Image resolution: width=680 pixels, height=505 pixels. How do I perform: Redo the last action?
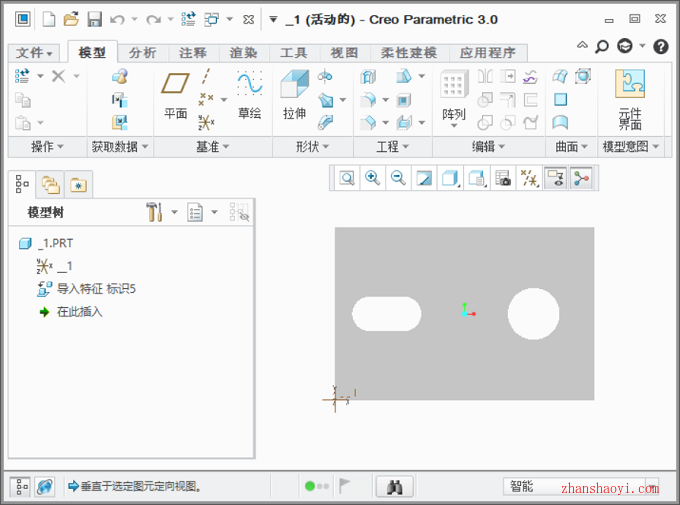[x=154, y=20]
